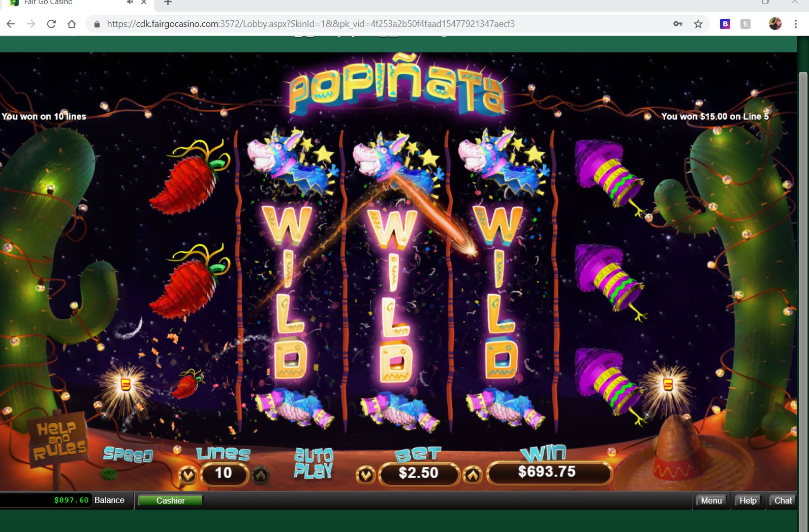Image resolution: width=809 pixels, height=532 pixels.
Task: Increase the number of lines
Action: [x=261, y=475]
